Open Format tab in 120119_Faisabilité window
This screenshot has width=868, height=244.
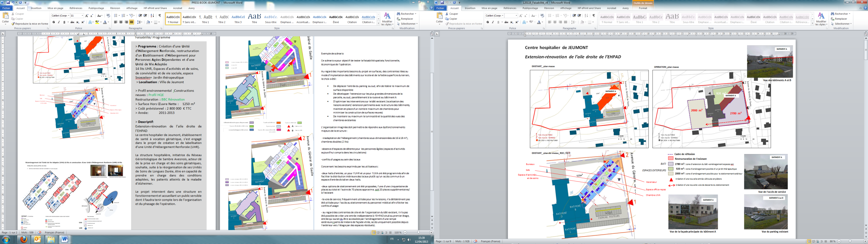coord(643,8)
